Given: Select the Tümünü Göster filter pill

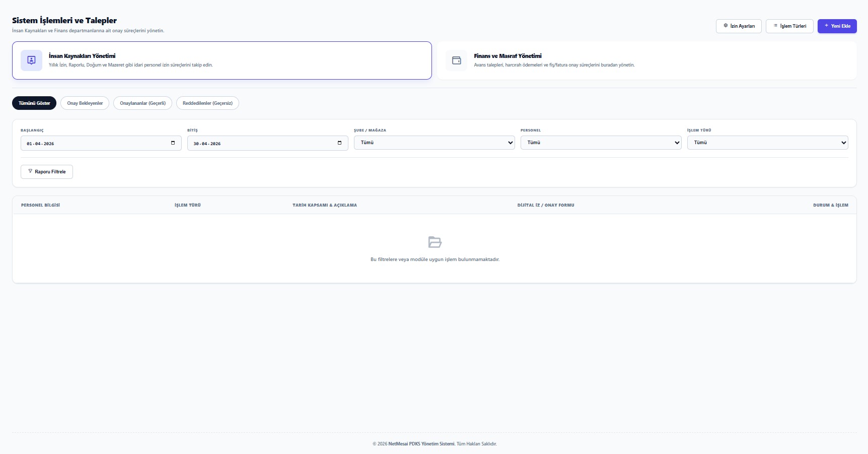Looking at the screenshot, I should [x=34, y=103].
